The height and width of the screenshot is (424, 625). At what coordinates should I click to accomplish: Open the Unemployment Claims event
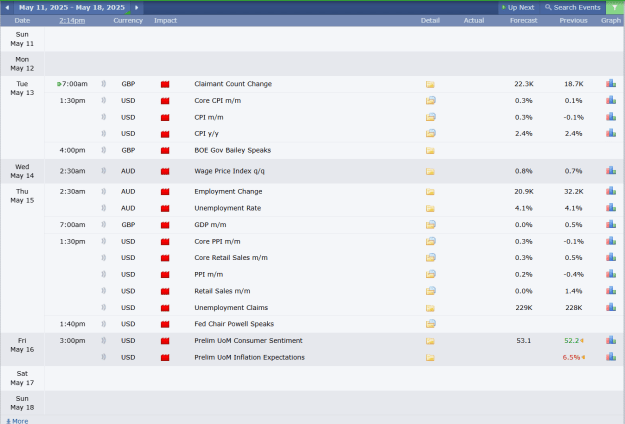pyautogui.click(x=231, y=308)
